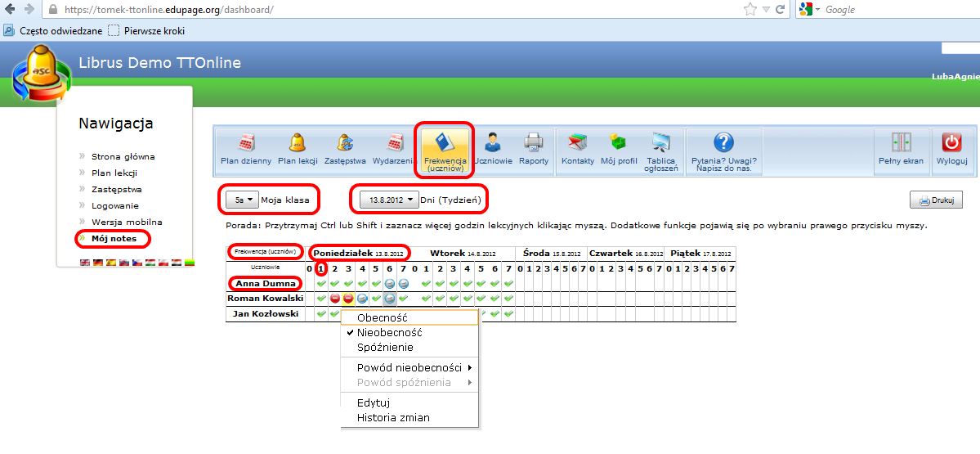Image resolution: width=980 pixels, height=454 pixels.
Task: Select Nieobecność checked menu option
Action: [x=389, y=333]
